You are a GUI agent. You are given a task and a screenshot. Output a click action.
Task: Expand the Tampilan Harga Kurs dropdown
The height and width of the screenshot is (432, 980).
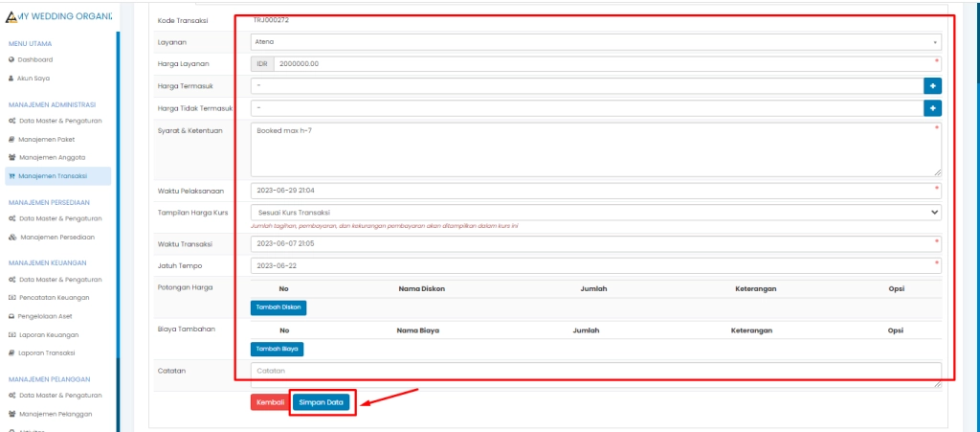tap(595, 212)
